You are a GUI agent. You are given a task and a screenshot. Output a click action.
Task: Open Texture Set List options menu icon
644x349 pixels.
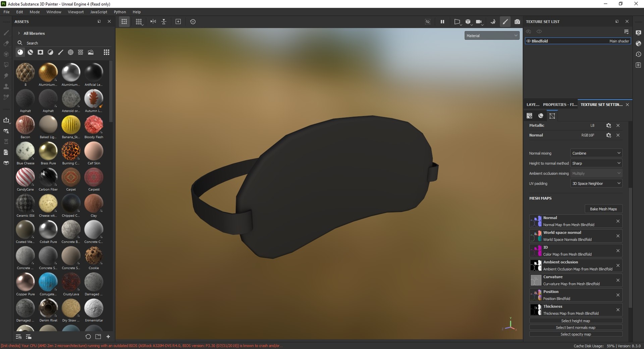tap(626, 32)
